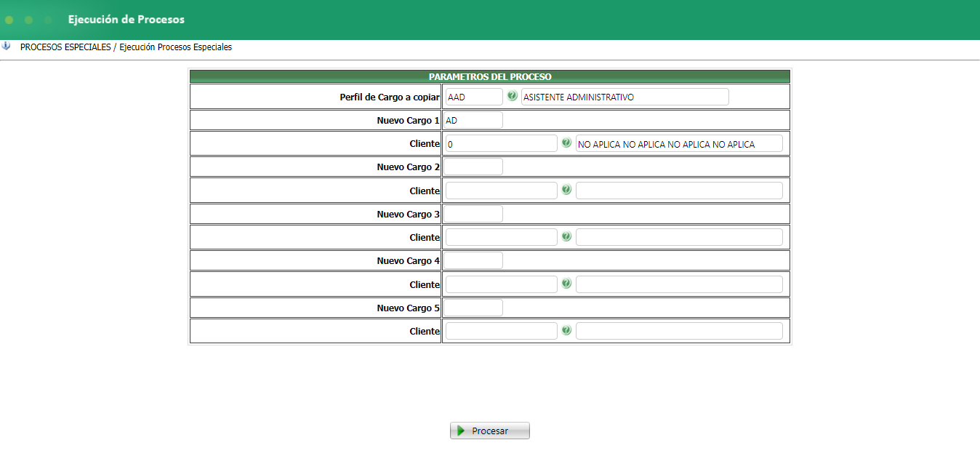The image size is (980, 456).
Task: Focus the Perfil de Cargo code field containing AAD
Action: tap(473, 97)
